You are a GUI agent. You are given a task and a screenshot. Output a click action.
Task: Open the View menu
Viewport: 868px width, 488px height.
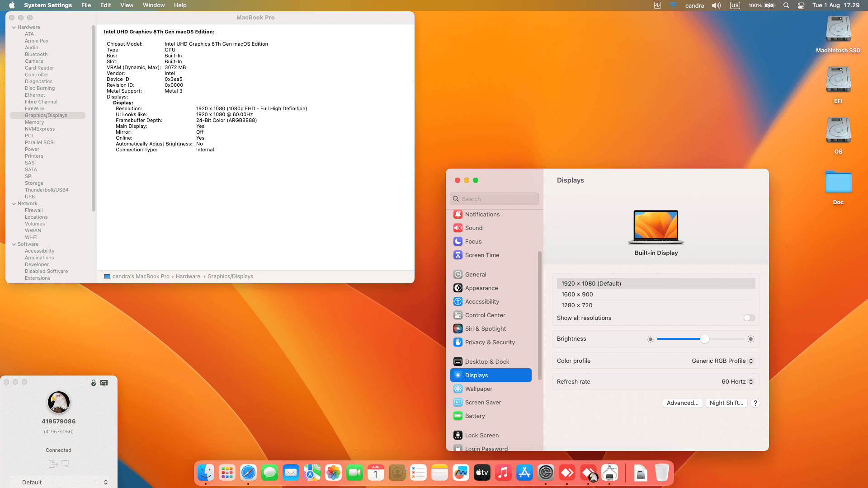tap(127, 5)
